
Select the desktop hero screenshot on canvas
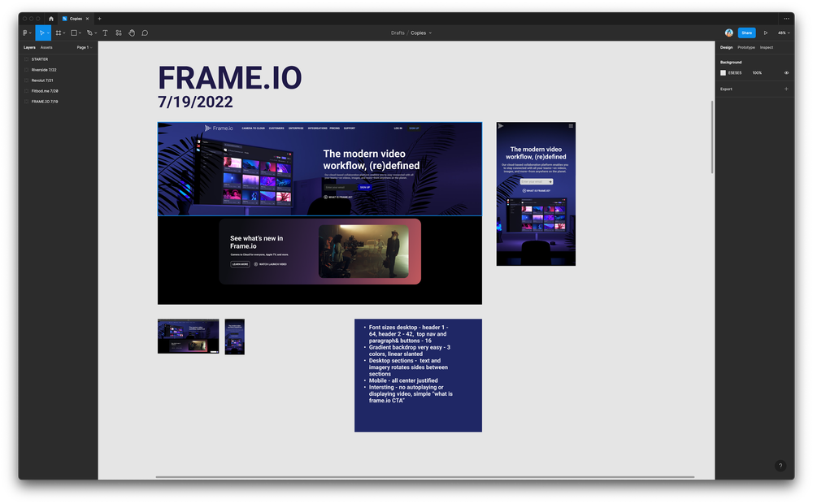point(320,169)
